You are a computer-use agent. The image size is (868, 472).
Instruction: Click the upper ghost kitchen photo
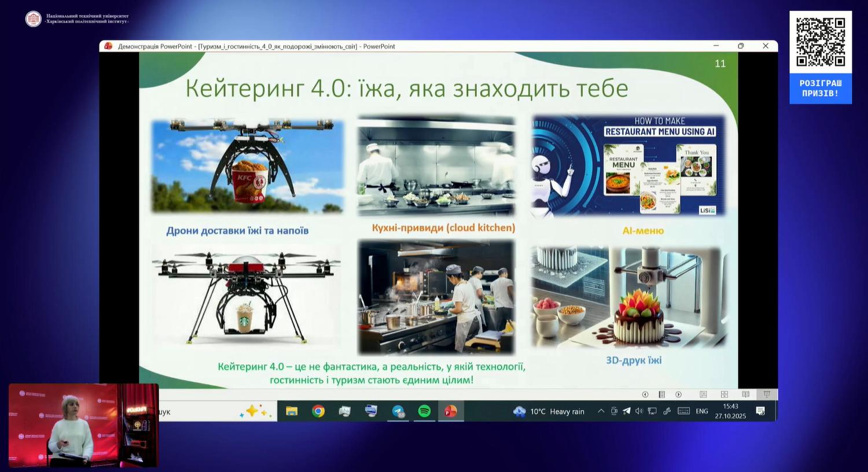[x=436, y=166]
